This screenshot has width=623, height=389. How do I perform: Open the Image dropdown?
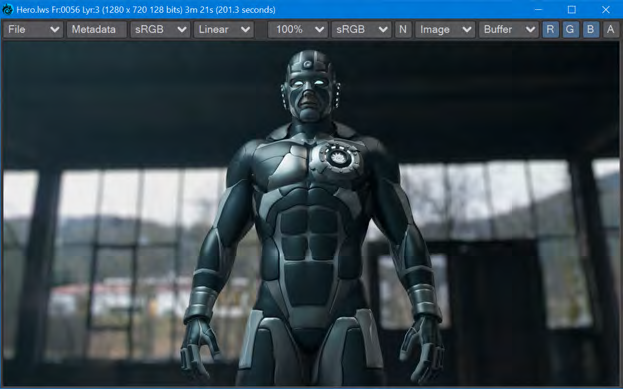point(445,29)
